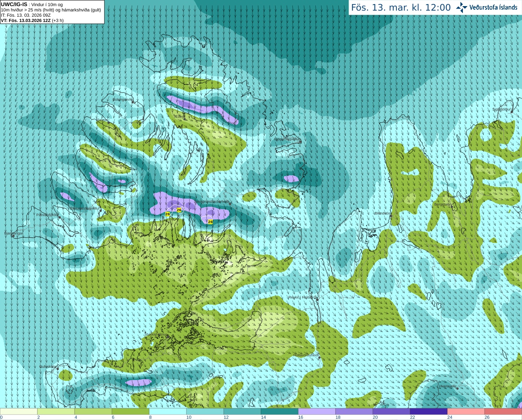Click the pink 24–26 m/s legend swatch
Viewport: 522px width, 420px height.
(466, 411)
